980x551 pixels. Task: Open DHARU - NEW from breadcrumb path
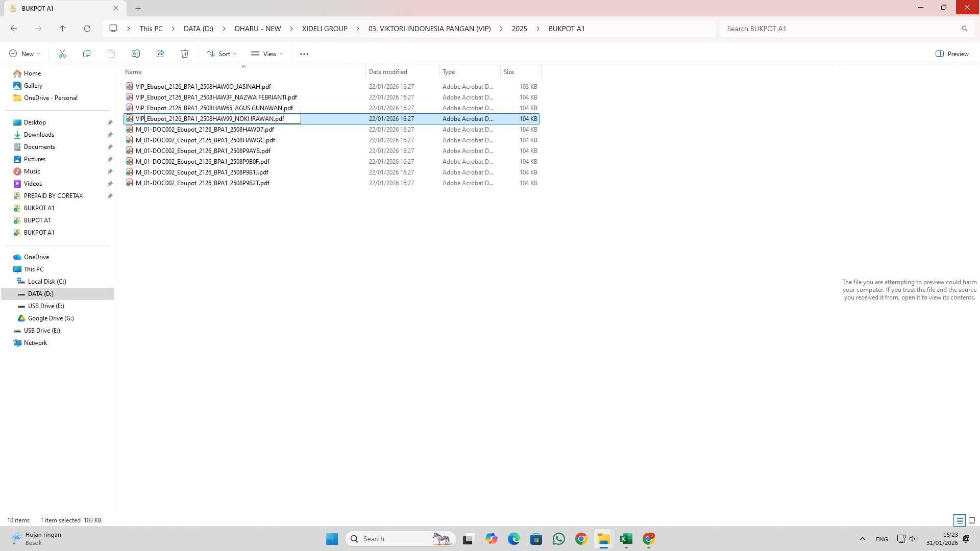[x=258, y=29]
